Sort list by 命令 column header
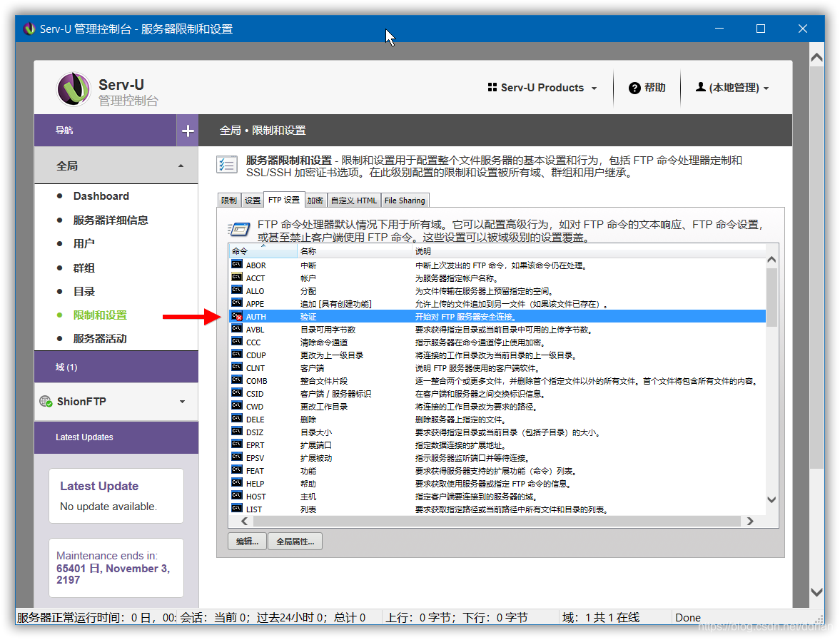Image resolution: width=840 pixels, height=640 pixels. [263, 250]
